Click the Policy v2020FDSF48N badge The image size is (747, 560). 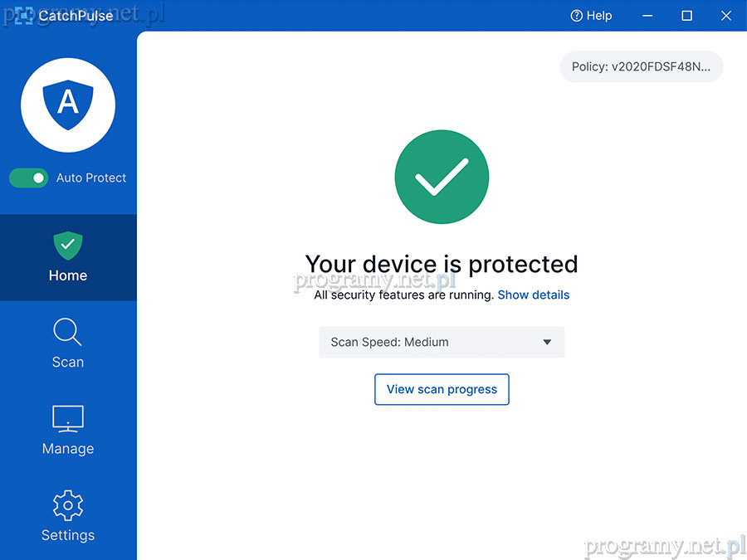(x=642, y=67)
